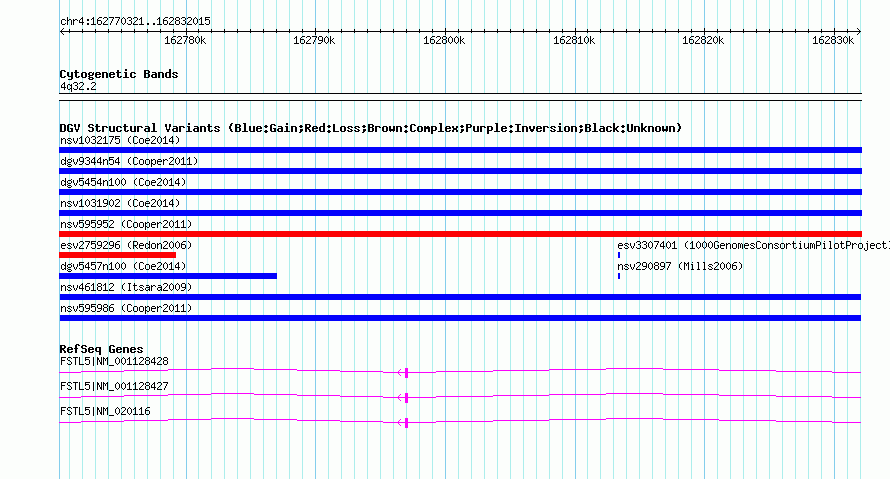Click the exon block on FSTL5 NM_001128428
Image resolution: width=890 pixels, height=479 pixels.
(406, 373)
